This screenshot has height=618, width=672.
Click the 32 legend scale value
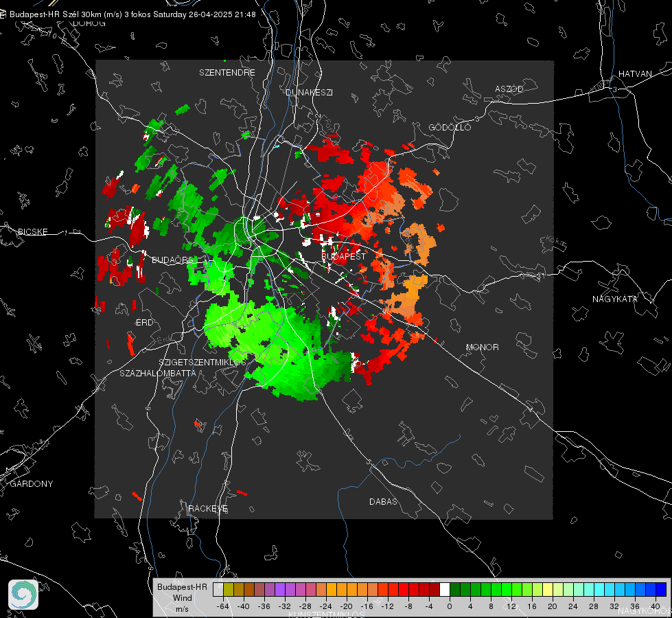tap(614, 606)
